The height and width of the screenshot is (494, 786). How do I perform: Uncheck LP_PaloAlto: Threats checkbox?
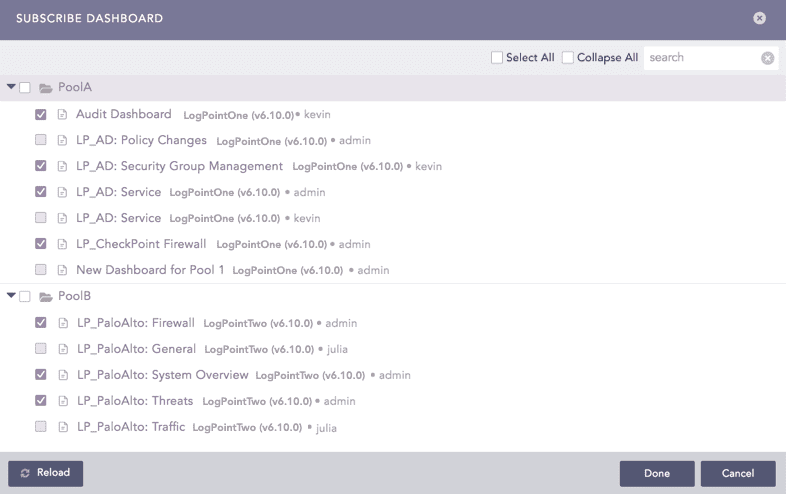(x=41, y=401)
